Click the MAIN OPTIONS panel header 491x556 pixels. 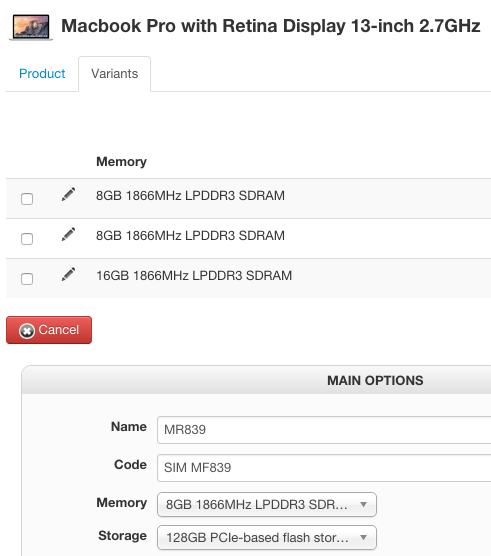click(256, 380)
